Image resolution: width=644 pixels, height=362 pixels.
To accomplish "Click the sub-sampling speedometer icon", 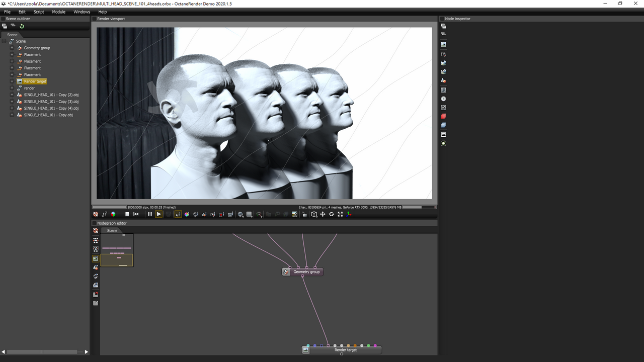I will (x=259, y=214).
